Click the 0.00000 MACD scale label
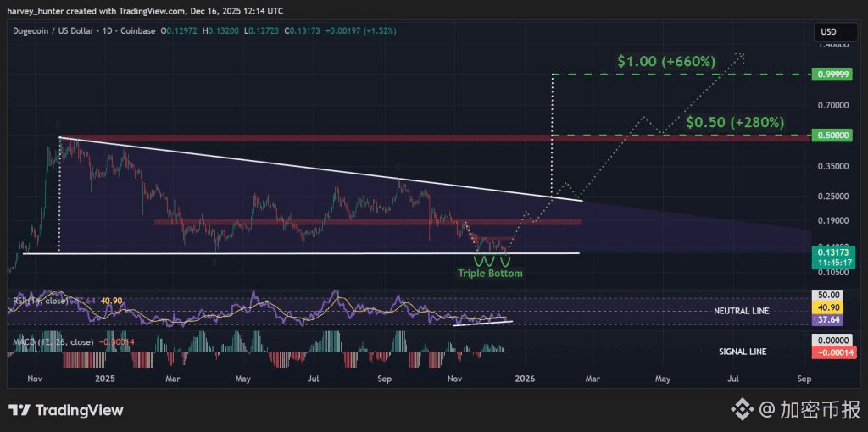The height and width of the screenshot is (432, 868). (x=832, y=341)
